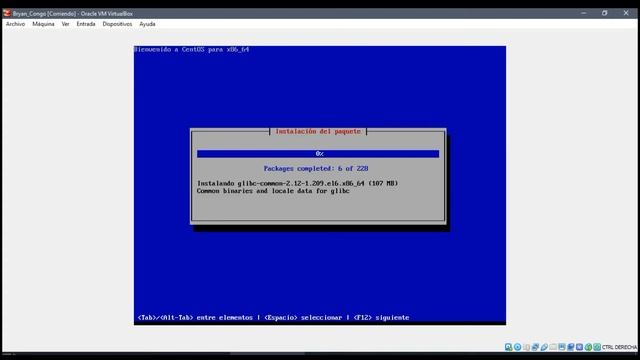Click the virtualization V status icon
The width and height of the screenshot is (640, 360).
(580, 347)
